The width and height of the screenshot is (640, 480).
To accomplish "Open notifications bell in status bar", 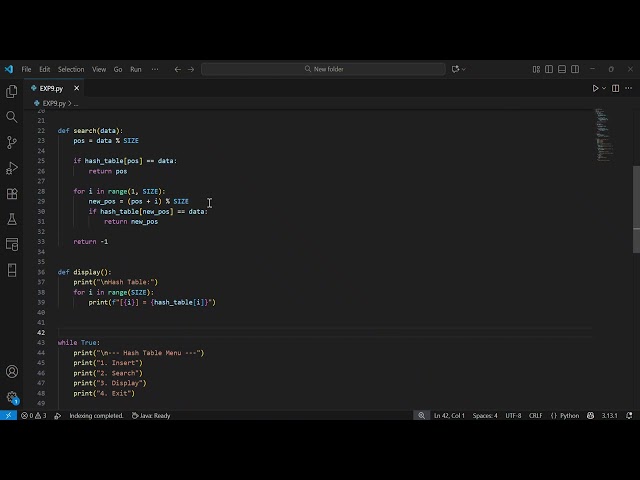I will coord(629,416).
